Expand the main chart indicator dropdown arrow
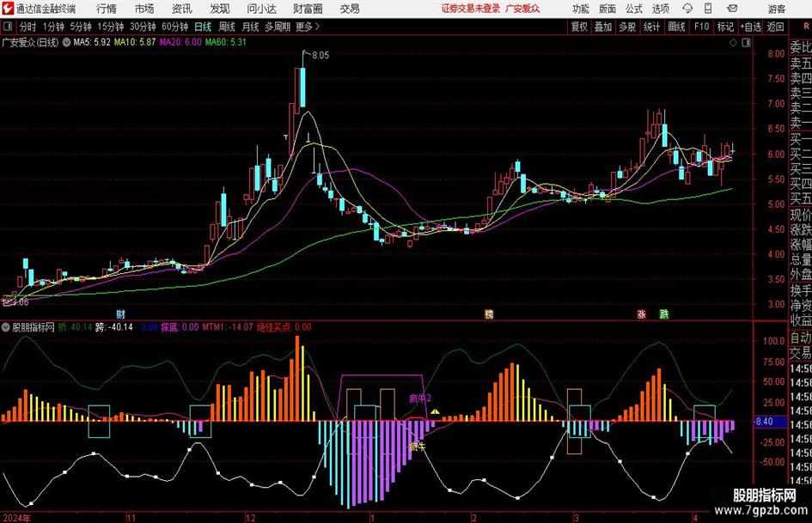The width and height of the screenshot is (812, 523). pos(66,42)
